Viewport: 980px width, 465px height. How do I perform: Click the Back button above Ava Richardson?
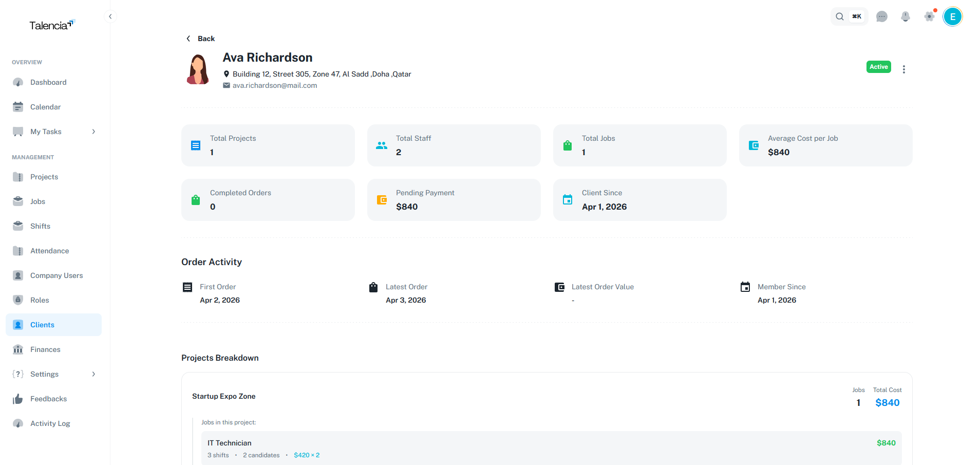coord(200,38)
